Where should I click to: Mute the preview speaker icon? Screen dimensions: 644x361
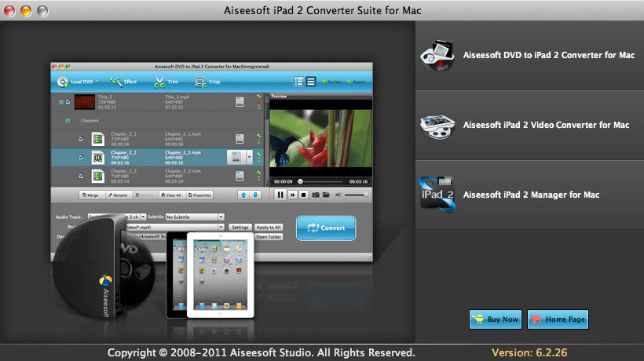(x=338, y=195)
